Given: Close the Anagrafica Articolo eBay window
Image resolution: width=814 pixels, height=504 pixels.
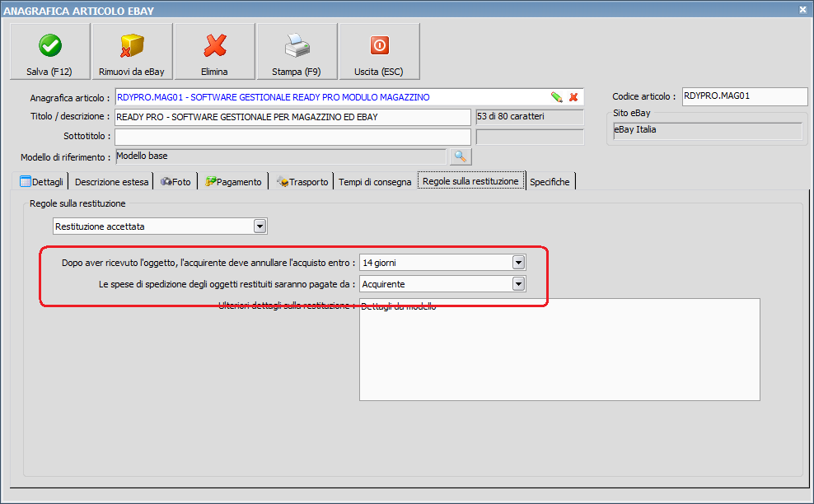Looking at the screenshot, I should coord(802,9).
